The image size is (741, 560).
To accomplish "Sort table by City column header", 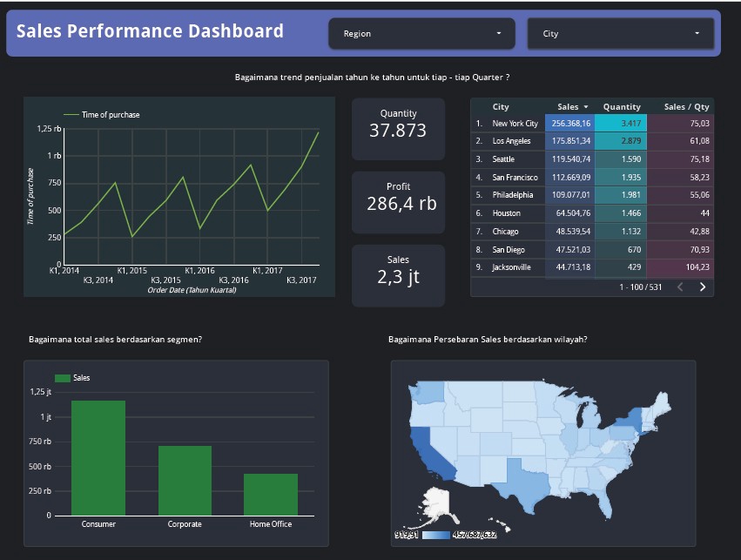I will [x=501, y=107].
